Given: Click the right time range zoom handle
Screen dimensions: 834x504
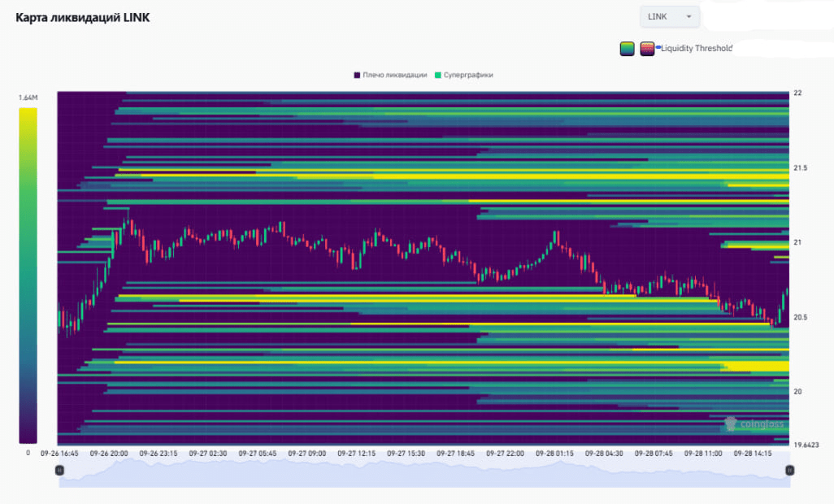Looking at the screenshot, I should point(789,470).
